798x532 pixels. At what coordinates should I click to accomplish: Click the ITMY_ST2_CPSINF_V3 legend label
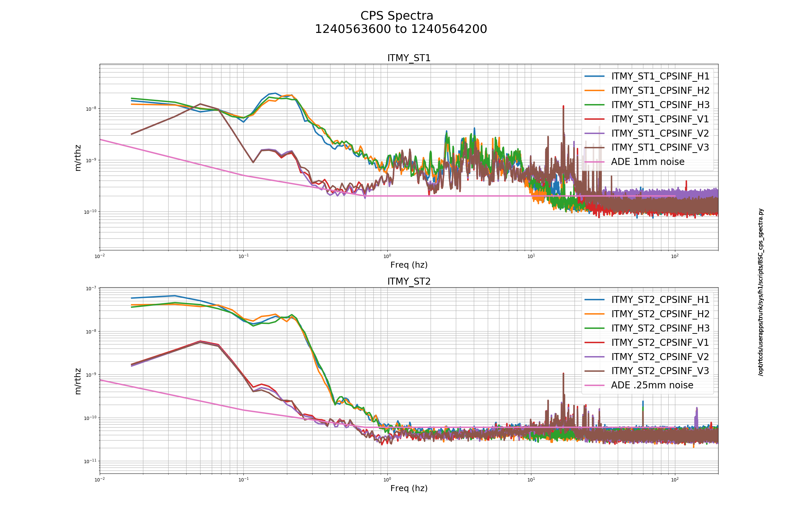[660, 371]
